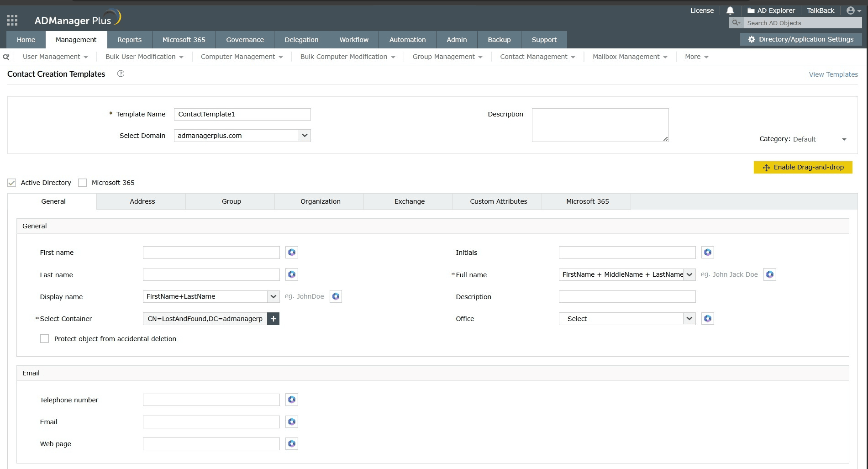The height and width of the screenshot is (469, 868).
Task: Switch to the Exchange tab
Action: (409, 201)
